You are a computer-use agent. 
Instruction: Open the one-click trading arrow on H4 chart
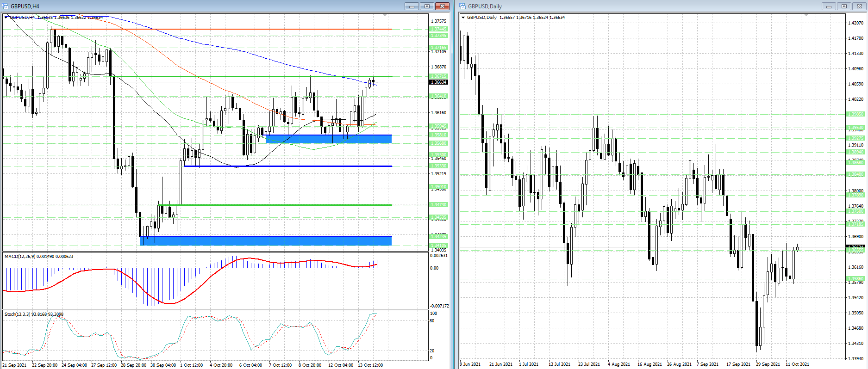6,17
